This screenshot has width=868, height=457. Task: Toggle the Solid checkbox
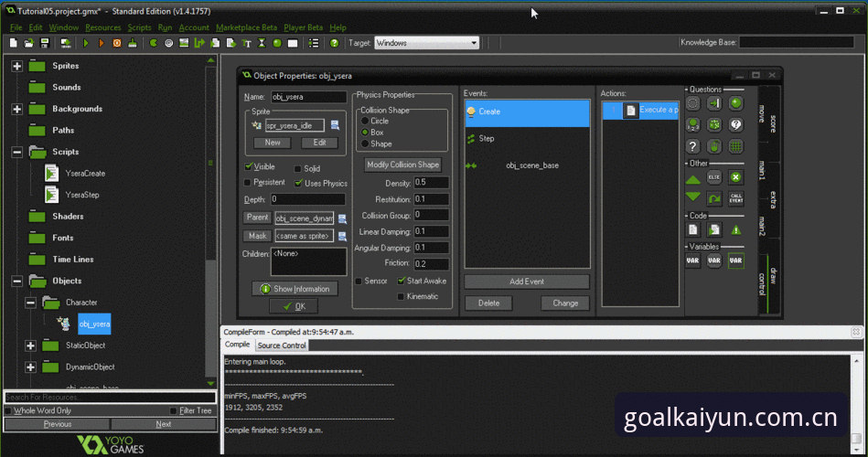click(298, 168)
